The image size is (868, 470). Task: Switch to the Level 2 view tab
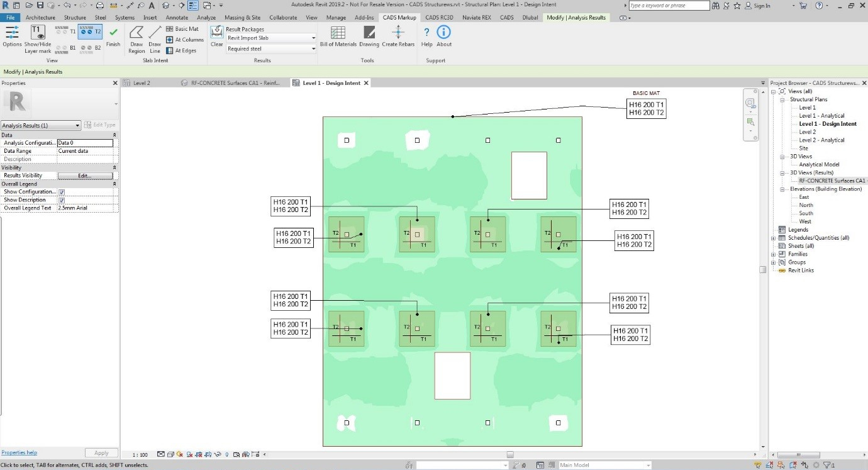tap(140, 82)
